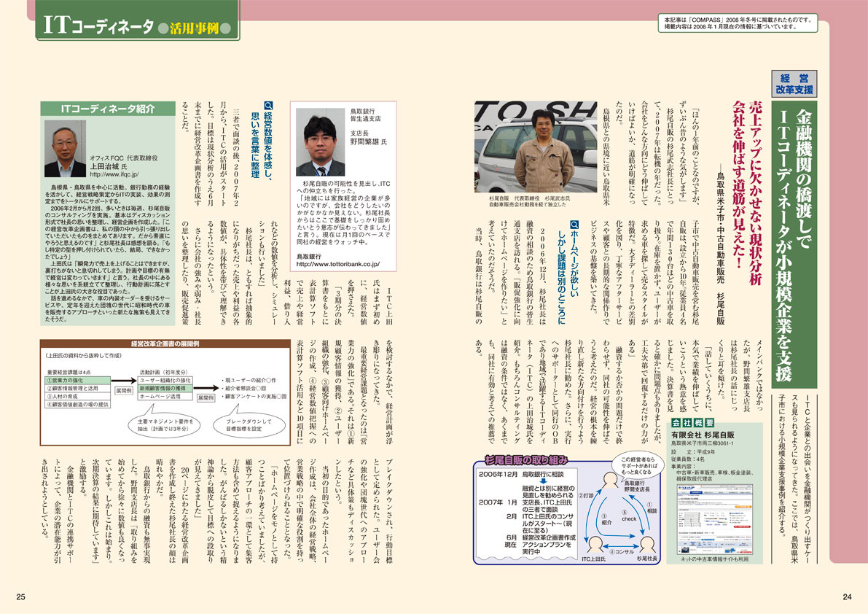Click the 杉尾自販の取り組み heading
This screenshot has width=868, height=614.
point(526,459)
